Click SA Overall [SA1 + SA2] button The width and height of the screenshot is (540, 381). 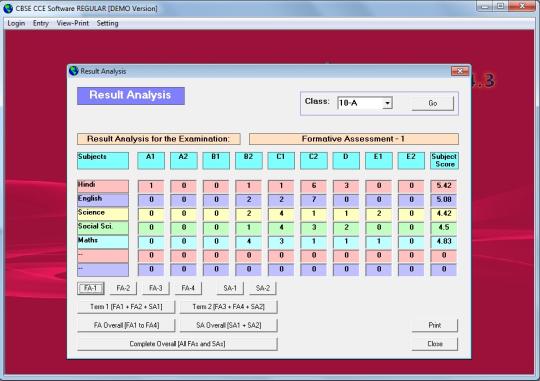(x=228, y=325)
